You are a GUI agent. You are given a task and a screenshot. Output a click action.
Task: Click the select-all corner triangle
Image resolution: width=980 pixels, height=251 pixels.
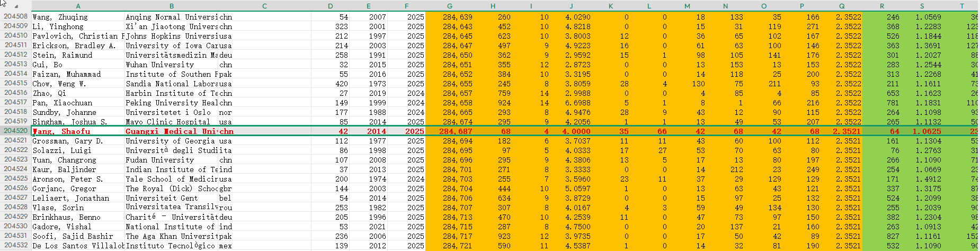(x=16, y=6)
